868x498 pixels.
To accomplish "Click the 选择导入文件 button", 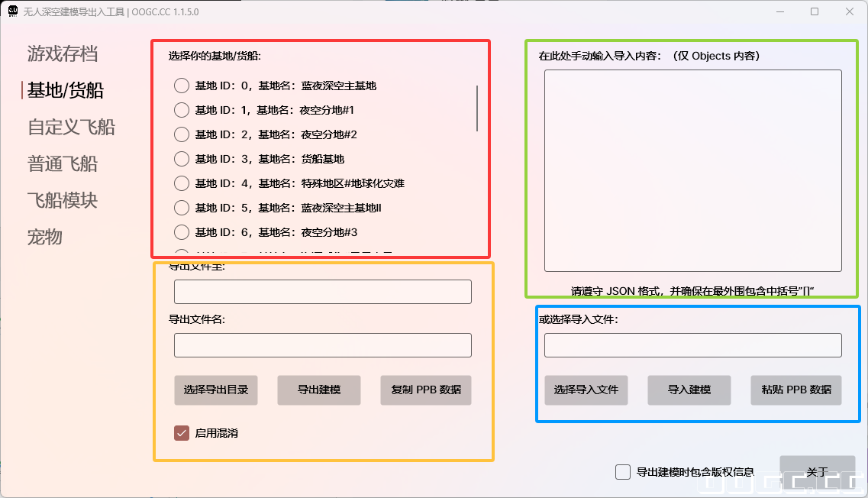I will tap(586, 390).
